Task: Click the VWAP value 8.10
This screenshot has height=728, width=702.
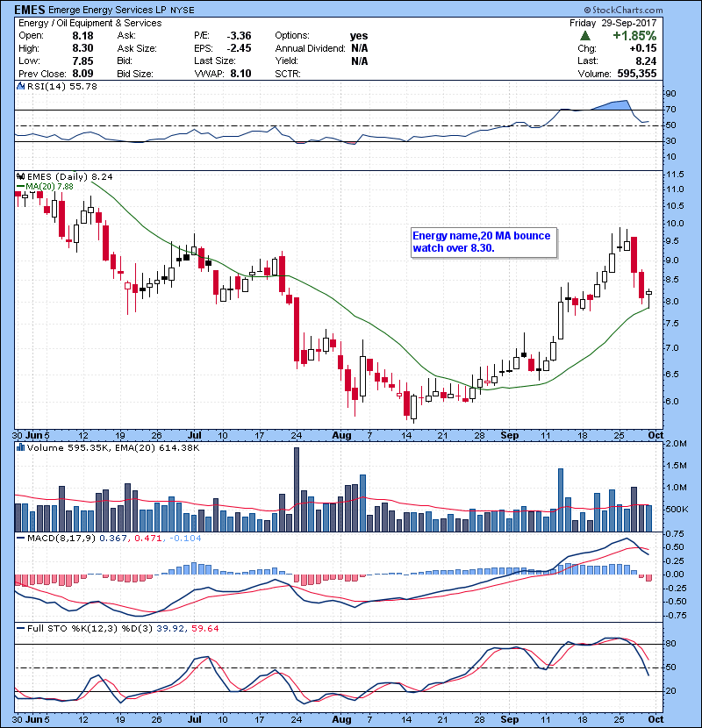Action: pyautogui.click(x=240, y=74)
